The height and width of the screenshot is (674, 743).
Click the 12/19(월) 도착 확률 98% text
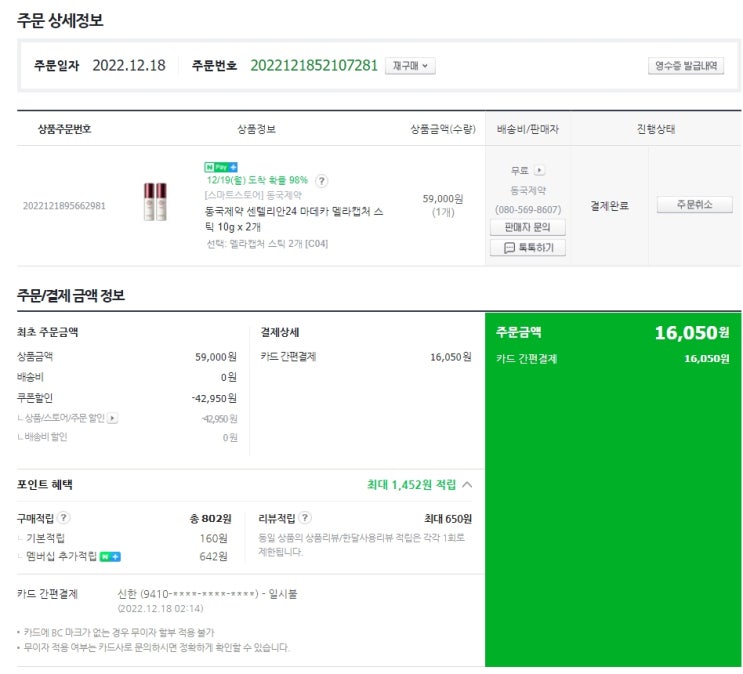click(257, 181)
